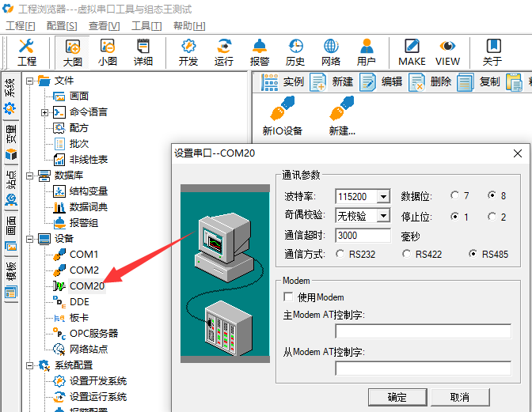Image resolution: width=532 pixels, height=412 pixels.
Task: Expand the 命令语言 tree node
Action: pos(45,112)
